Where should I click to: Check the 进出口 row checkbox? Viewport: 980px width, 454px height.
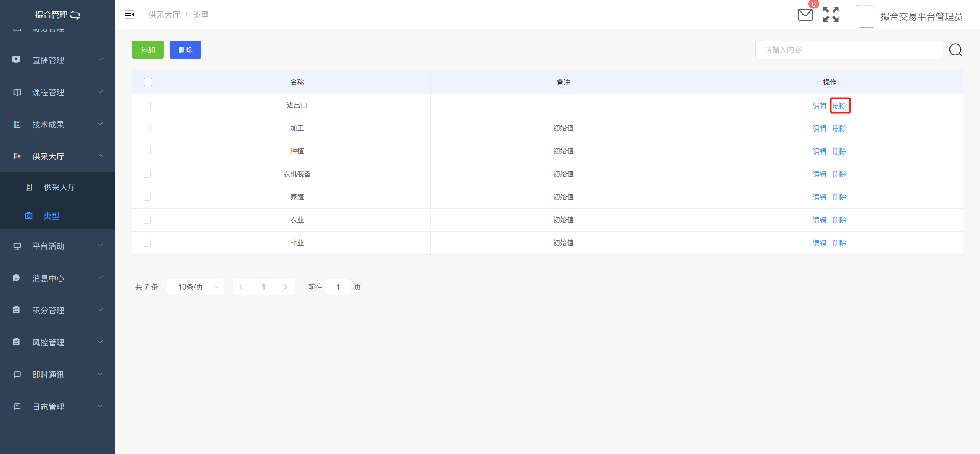pyautogui.click(x=147, y=105)
